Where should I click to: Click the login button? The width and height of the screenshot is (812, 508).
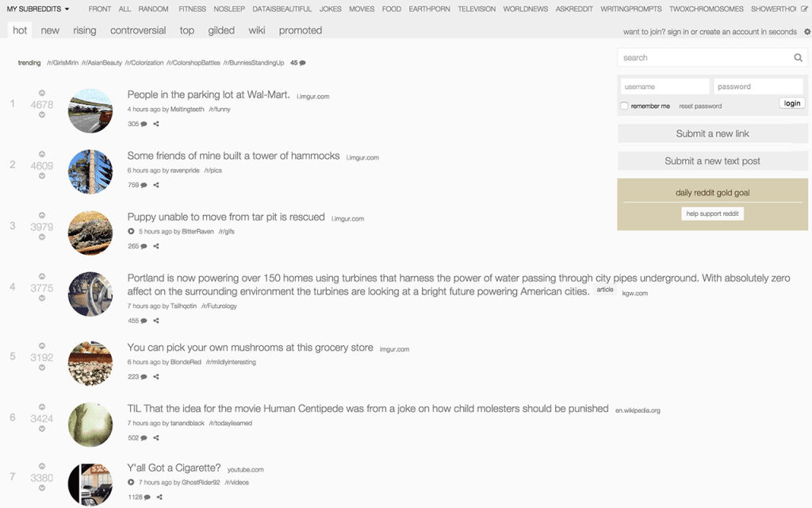[792, 103]
